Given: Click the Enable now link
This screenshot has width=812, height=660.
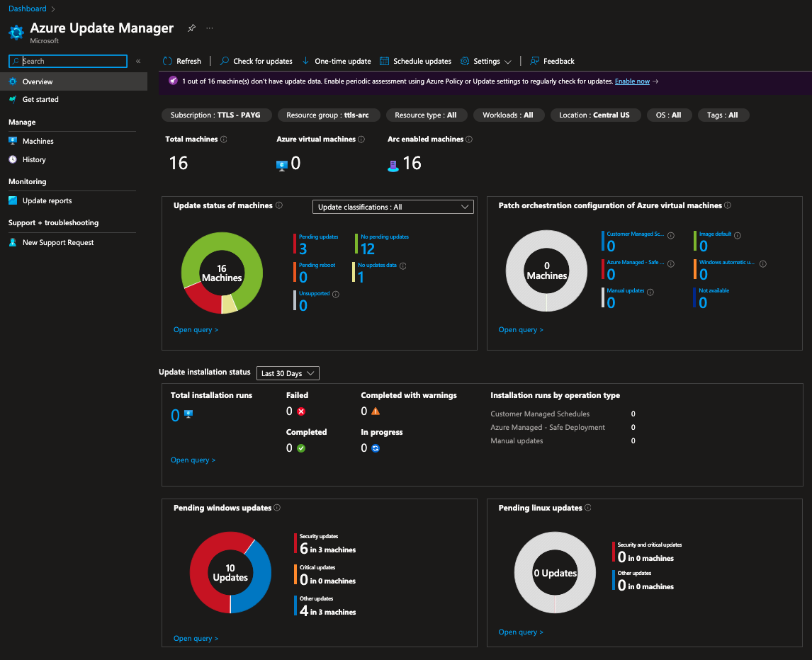Looking at the screenshot, I should click(x=632, y=81).
